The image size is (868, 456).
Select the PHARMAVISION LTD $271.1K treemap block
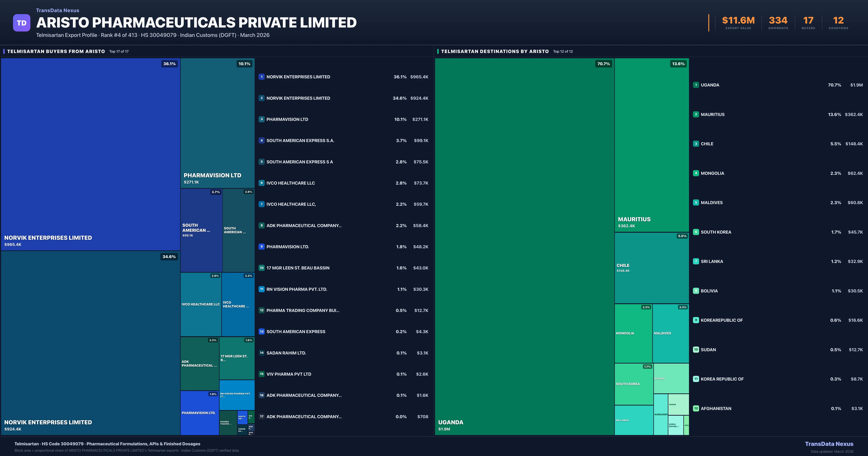217,123
